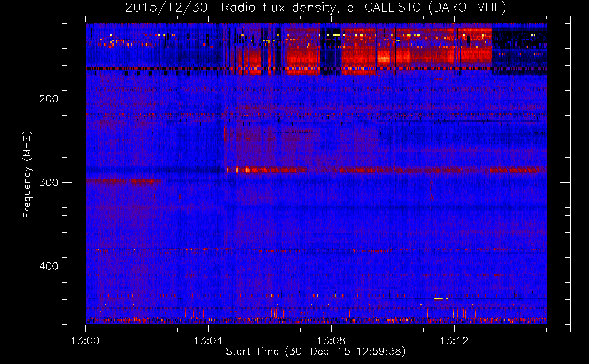589x364 pixels.
Task: Click the plot title mentioning e-CALLISTO
Action: tap(316, 7)
